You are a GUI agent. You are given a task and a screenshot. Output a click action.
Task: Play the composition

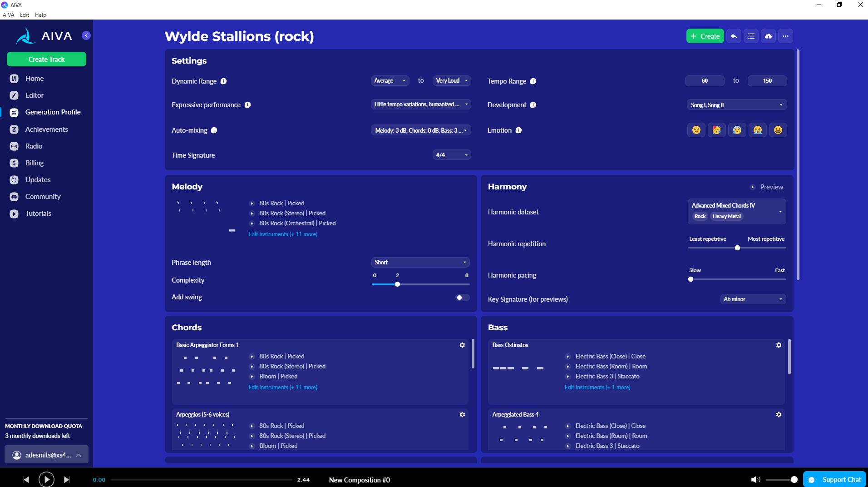(x=46, y=480)
